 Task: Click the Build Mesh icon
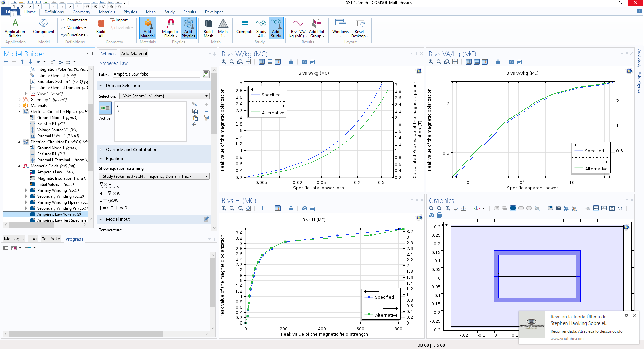click(x=208, y=28)
